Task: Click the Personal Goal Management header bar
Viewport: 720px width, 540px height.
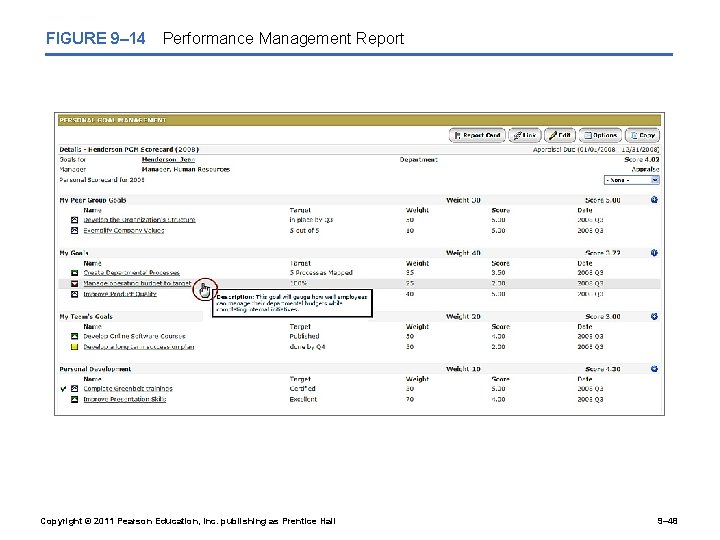Action: click(x=359, y=120)
